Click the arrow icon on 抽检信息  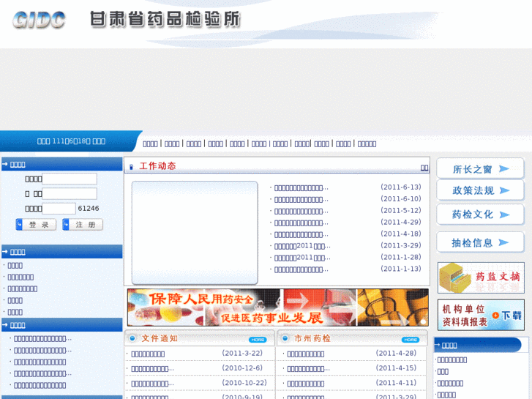pyautogui.click(x=503, y=242)
